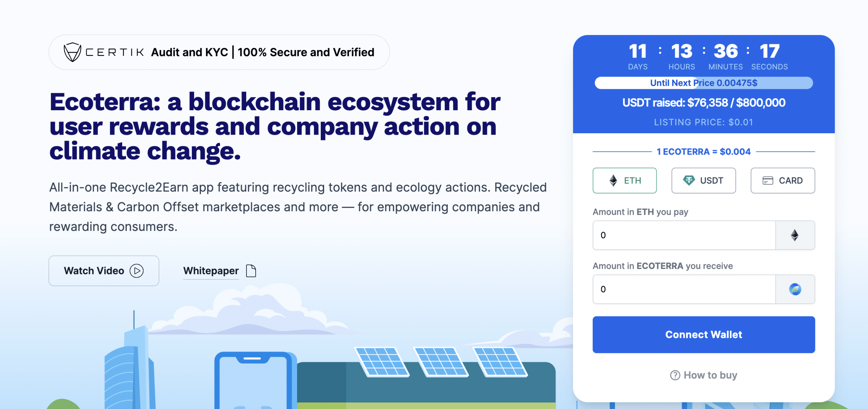Screen dimensions: 868x409
Task: Click the play icon beside Watch Video
Action: tap(137, 271)
